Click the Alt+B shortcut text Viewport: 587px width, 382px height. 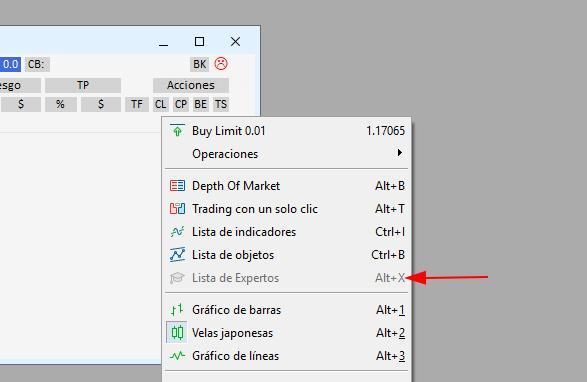click(390, 186)
